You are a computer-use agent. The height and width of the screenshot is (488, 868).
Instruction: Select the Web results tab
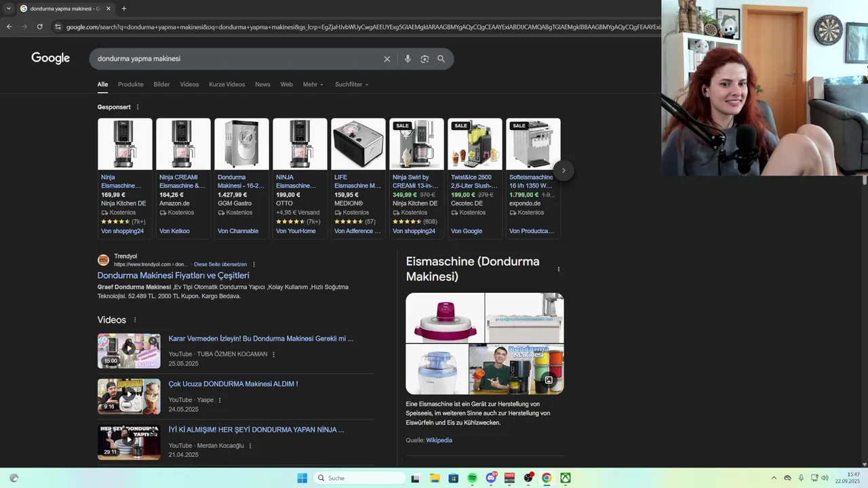(287, 85)
